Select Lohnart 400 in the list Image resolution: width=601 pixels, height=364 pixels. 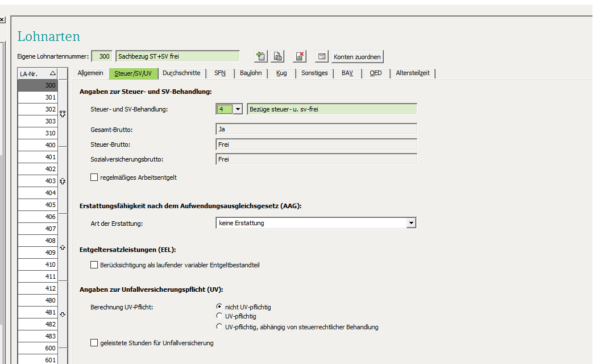click(x=38, y=145)
